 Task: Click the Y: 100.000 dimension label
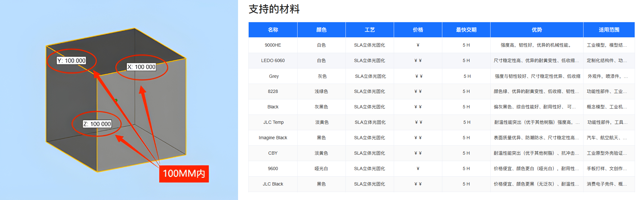pyautogui.click(x=71, y=61)
